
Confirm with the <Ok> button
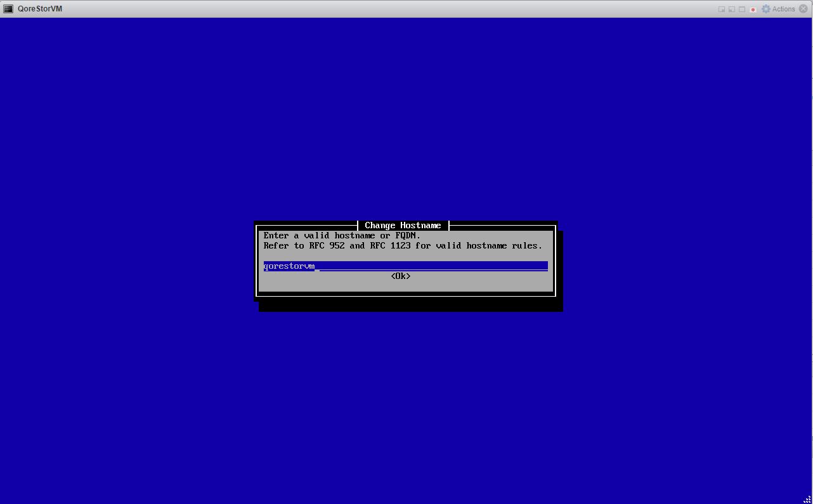click(x=401, y=276)
